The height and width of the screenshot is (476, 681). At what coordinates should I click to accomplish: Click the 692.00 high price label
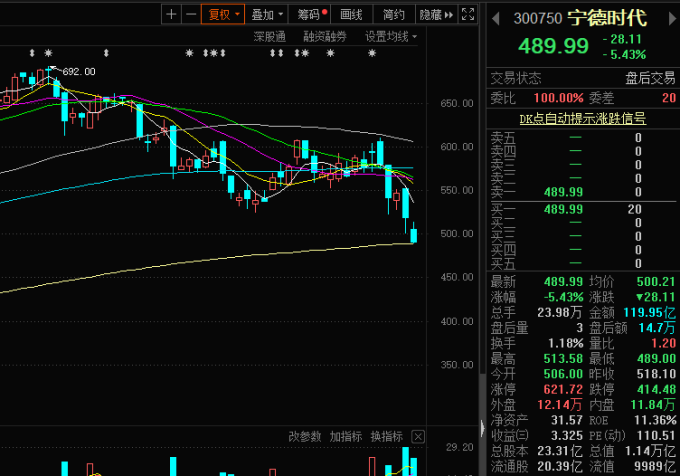click(79, 72)
